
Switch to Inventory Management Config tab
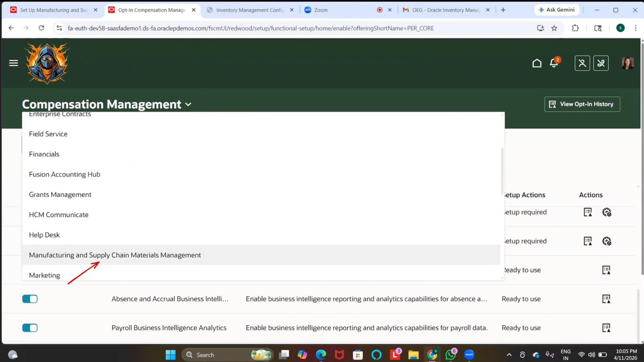coord(250,10)
